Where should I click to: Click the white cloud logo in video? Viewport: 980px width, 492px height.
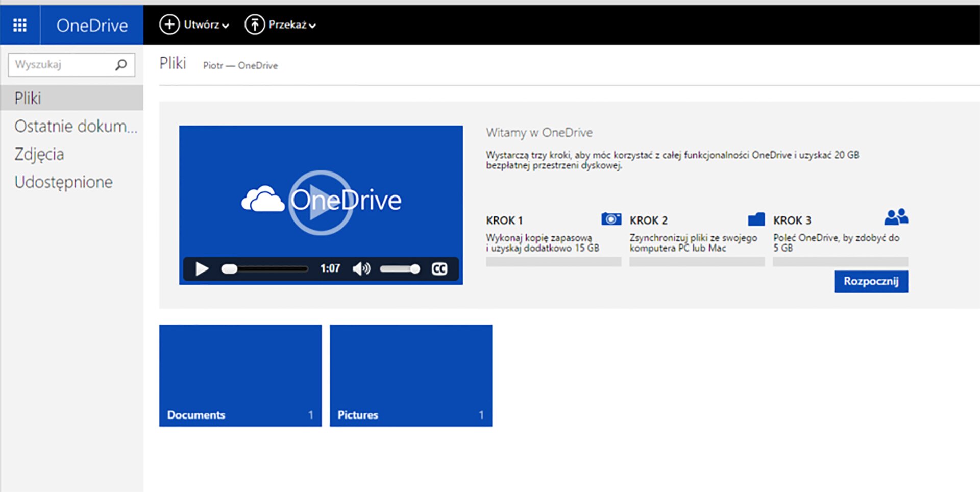(263, 199)
